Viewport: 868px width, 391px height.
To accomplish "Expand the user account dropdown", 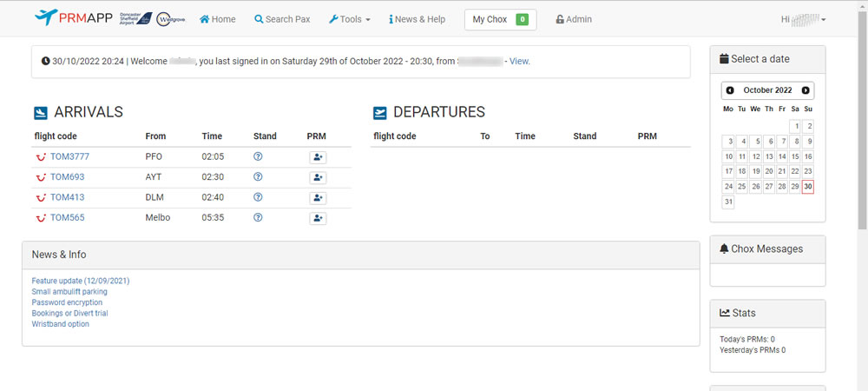I will (x=803, y=19).
